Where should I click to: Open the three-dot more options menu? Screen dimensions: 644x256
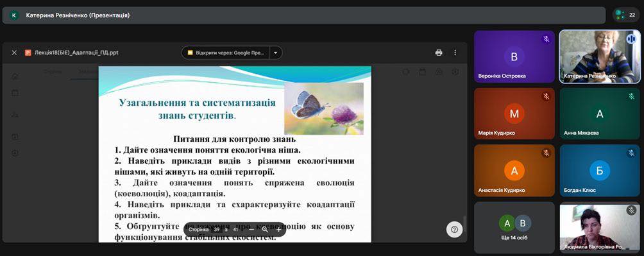click(455, 53)
